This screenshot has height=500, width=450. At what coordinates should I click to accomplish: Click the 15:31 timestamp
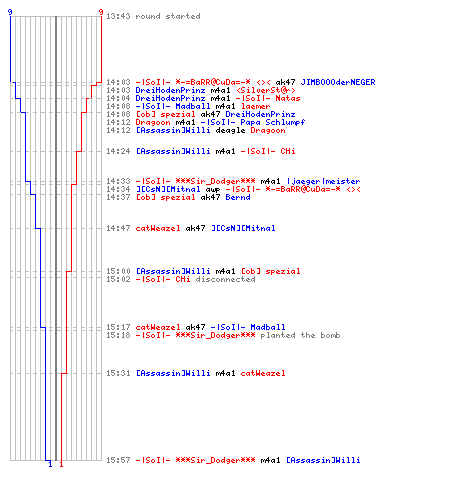118,373
